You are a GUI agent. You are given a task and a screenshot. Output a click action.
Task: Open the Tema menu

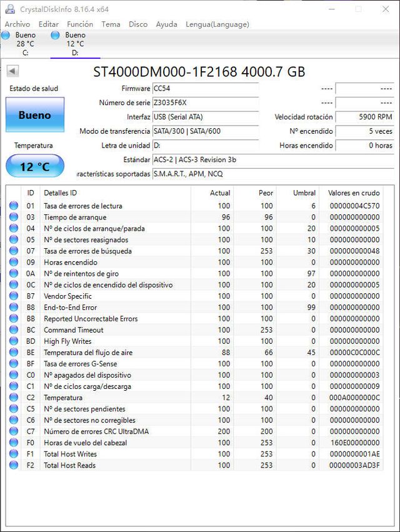tap(111, 24)
